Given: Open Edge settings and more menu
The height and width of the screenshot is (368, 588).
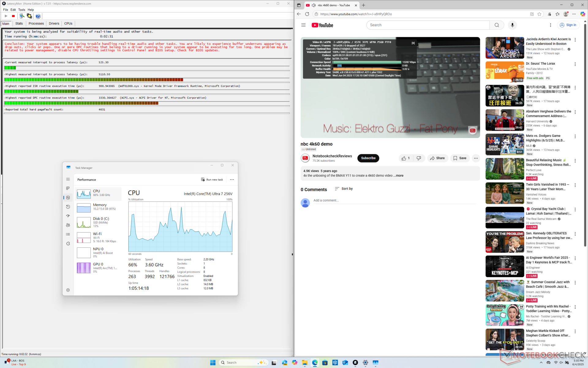Looking at the screenshot, I should (x=574, y=14).
